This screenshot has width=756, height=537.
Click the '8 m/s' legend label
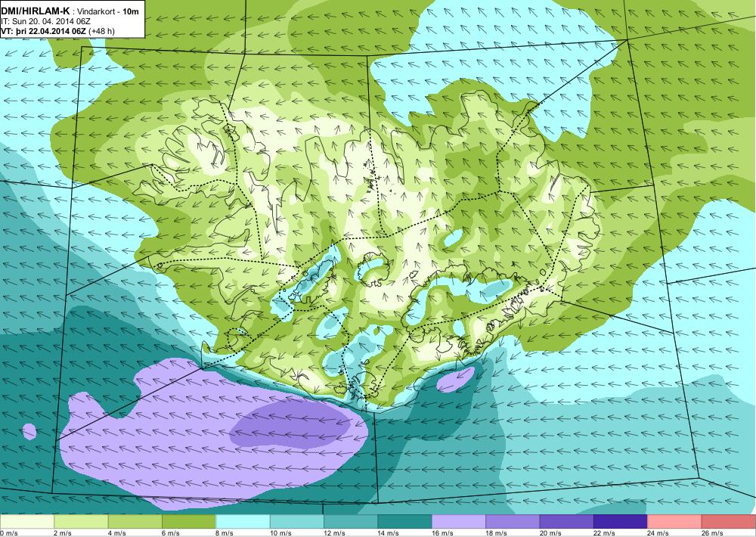(x=225, y=532)
